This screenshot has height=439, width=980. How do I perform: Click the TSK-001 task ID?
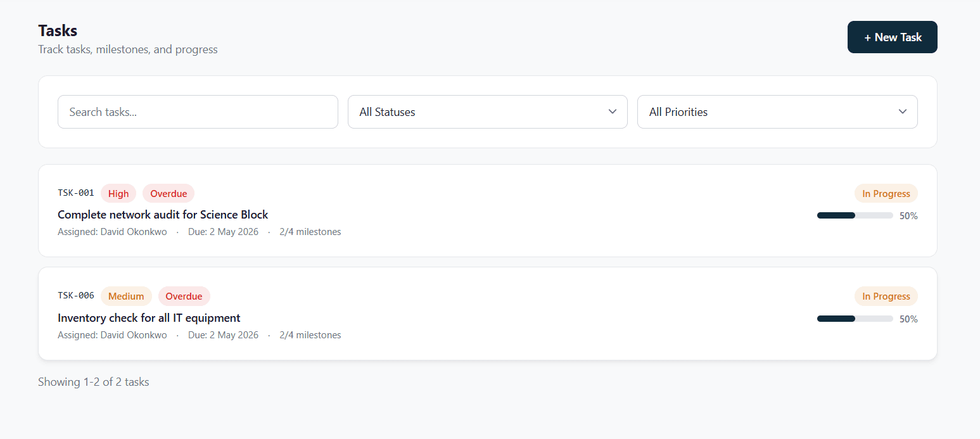(76, 193)
